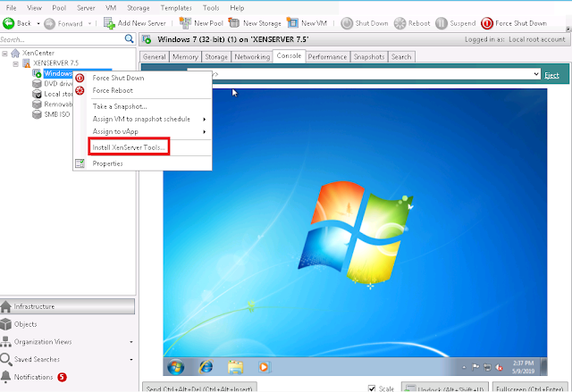
Task: Click Send Ctrl+Alt+Del button
Action: [199, 387]
